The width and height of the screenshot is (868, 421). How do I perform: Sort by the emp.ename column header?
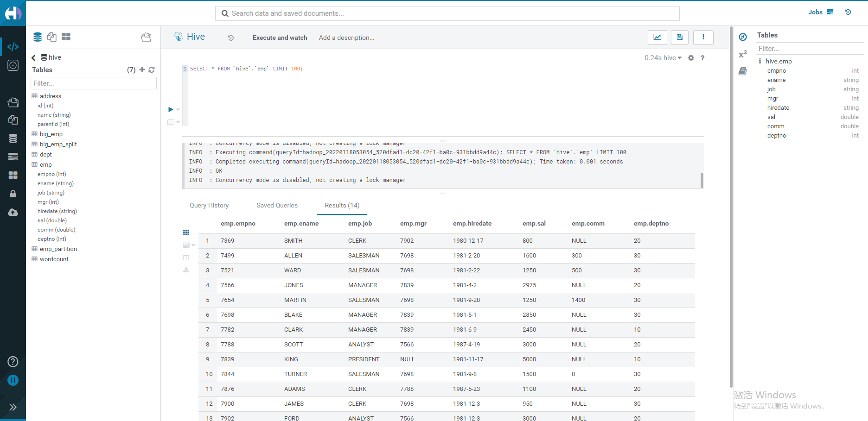coord(301,223)
